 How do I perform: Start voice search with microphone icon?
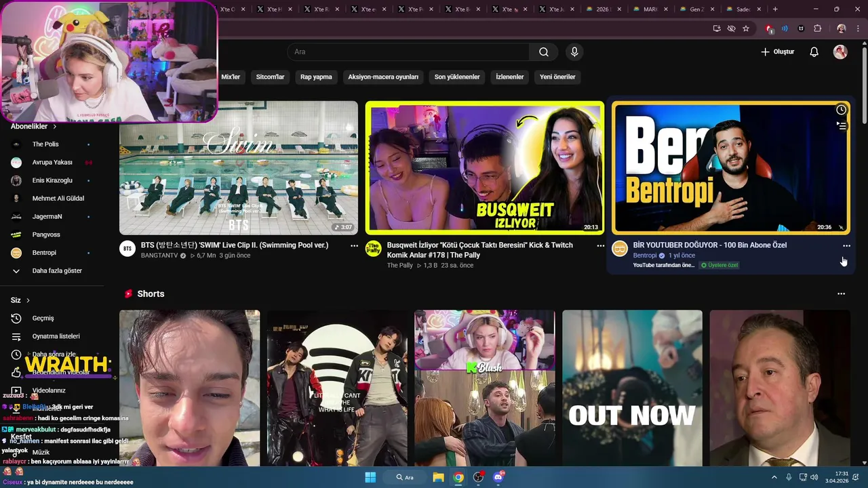coord(574,52)
